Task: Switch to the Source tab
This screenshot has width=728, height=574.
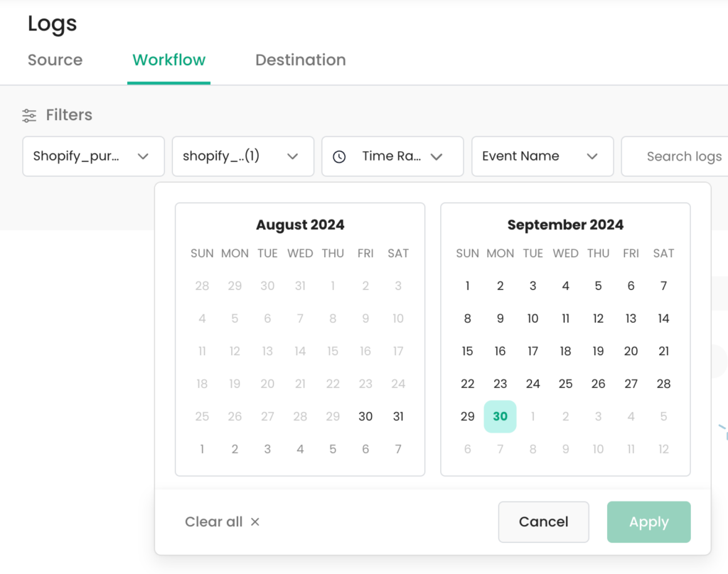Action: tap(55, 60)
